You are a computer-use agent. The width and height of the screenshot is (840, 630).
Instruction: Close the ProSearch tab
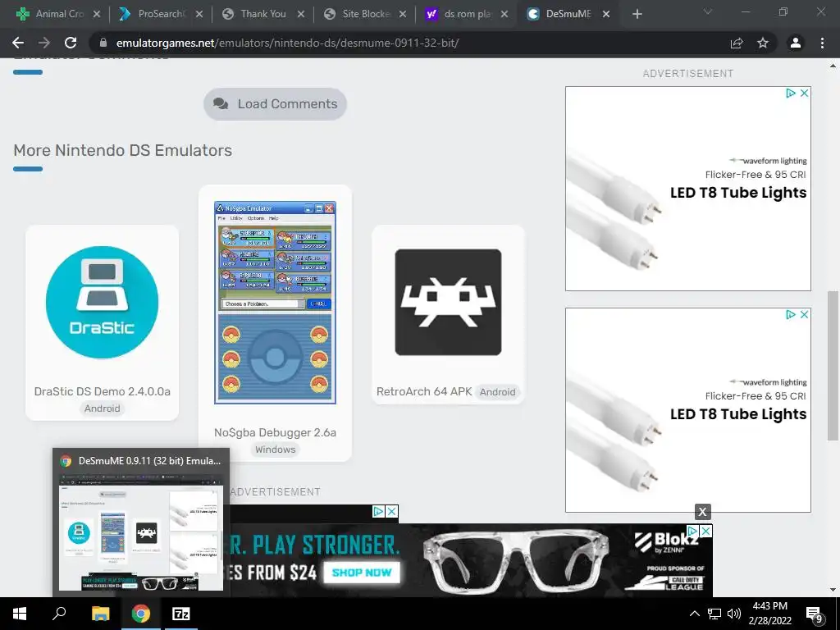tap(199, 15)
